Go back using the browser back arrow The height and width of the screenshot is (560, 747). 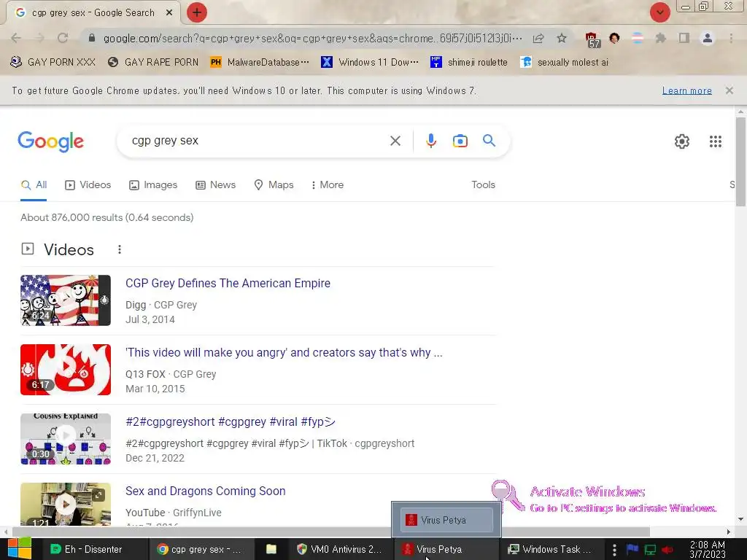16,38
